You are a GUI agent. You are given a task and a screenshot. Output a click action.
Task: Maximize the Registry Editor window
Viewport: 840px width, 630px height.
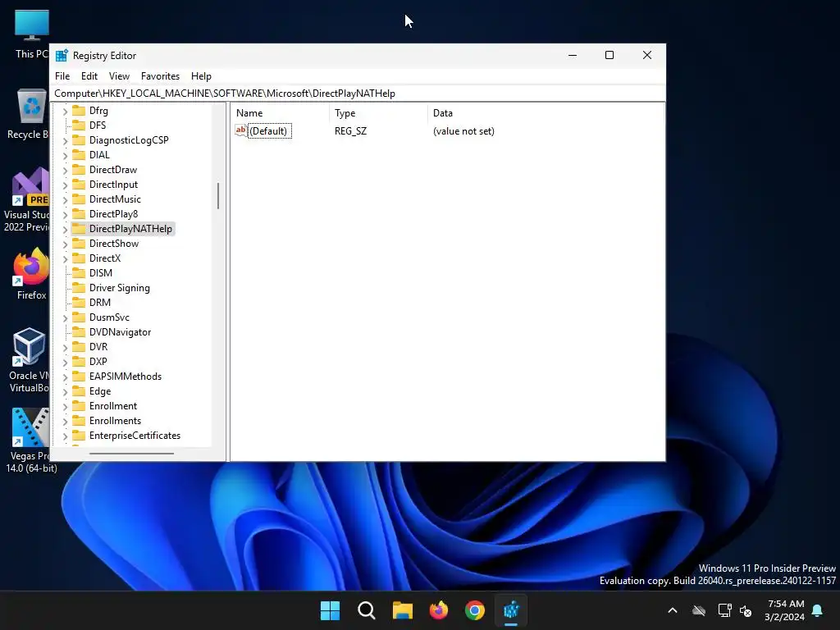[609, 55]
